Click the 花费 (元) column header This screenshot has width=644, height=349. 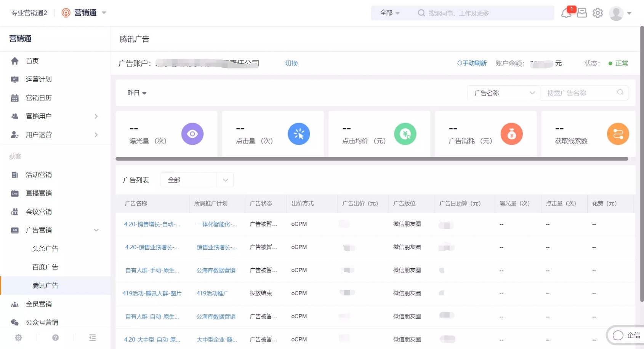(604, 204)
